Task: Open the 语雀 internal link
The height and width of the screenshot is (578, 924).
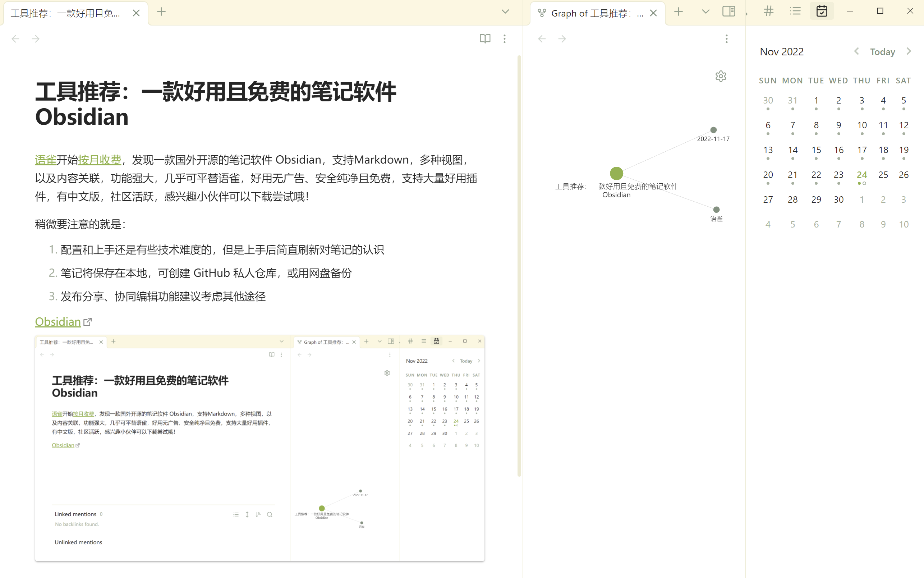Action: [46, 160]
